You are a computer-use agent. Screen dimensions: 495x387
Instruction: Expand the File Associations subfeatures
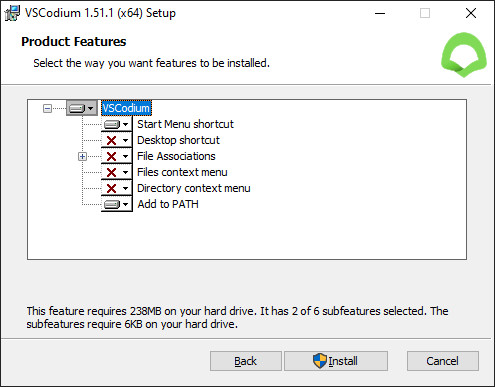click(x=82, y=156)
